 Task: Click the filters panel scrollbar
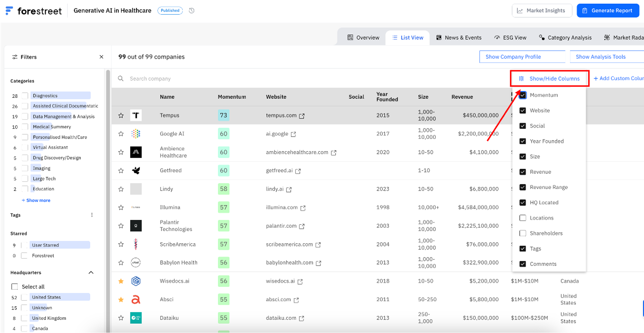tap(108, 201)
